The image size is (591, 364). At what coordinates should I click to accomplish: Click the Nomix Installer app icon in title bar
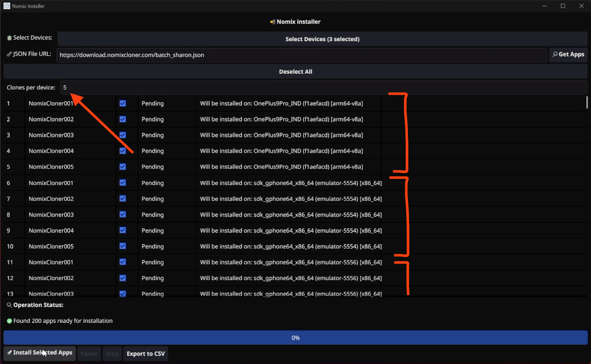pos(7,6)
